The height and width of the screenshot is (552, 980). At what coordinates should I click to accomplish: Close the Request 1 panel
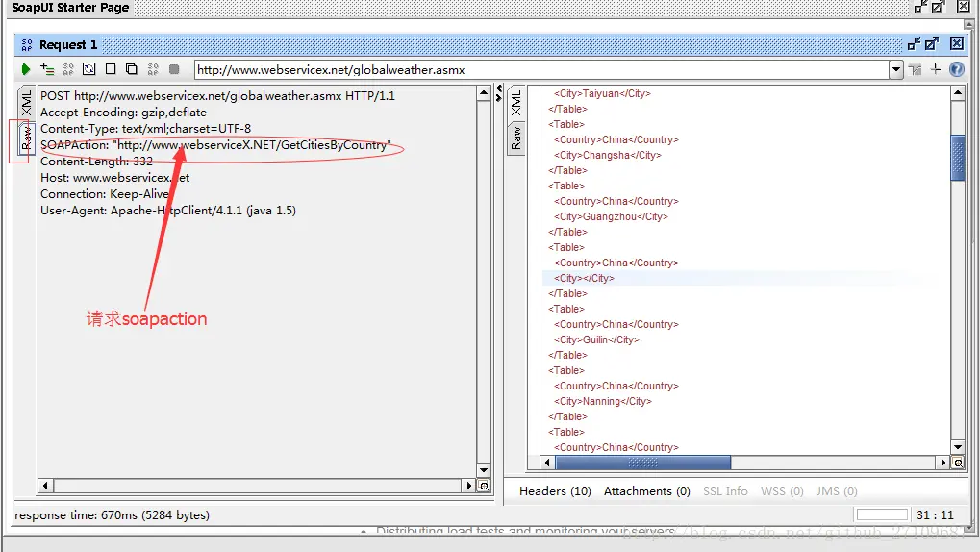click(x=956, y=43)
